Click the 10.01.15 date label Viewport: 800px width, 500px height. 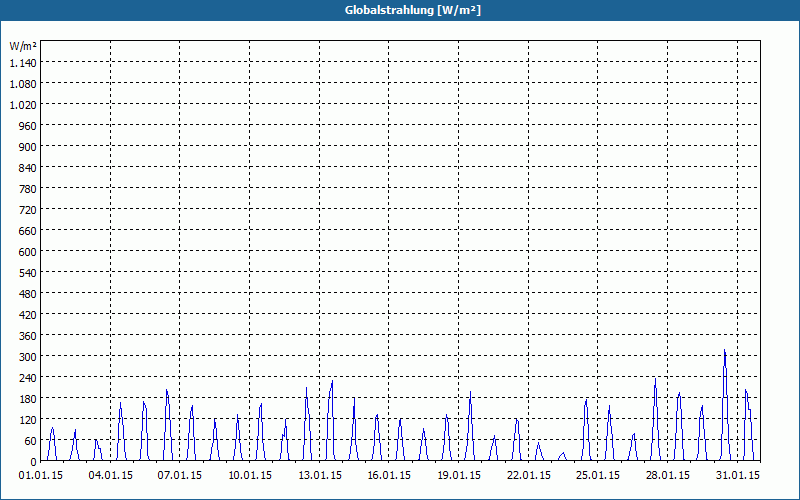click(x=250, y=476)
